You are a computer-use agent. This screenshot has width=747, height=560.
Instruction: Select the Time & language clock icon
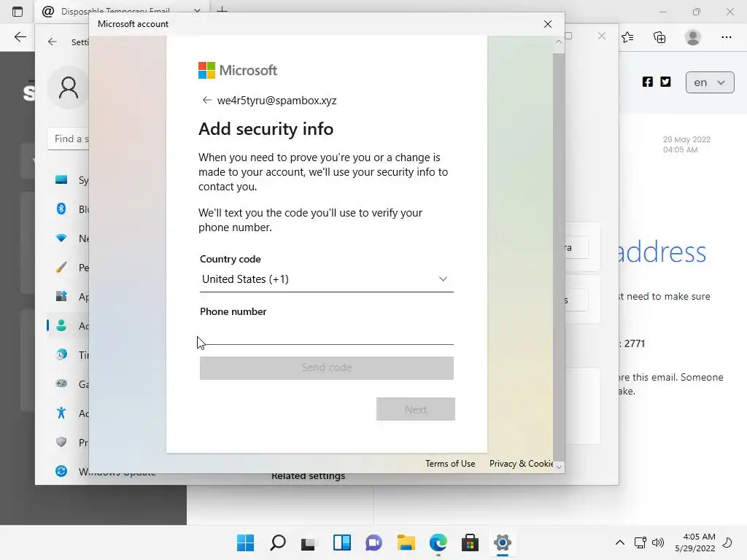[61, 355]
